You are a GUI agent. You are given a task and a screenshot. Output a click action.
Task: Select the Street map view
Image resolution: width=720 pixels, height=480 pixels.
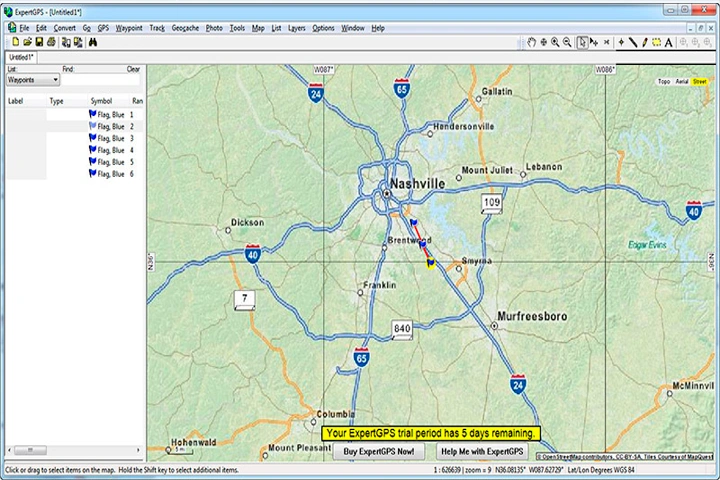699,81
